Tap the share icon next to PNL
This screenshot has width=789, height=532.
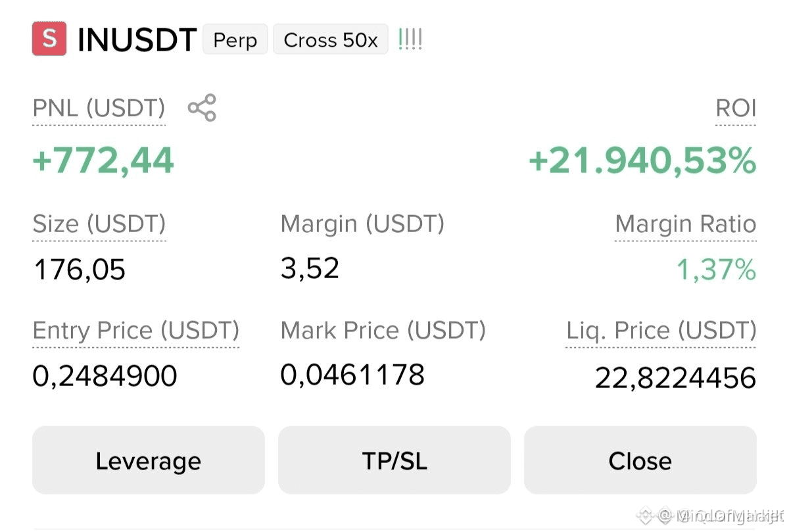point(202,108)
